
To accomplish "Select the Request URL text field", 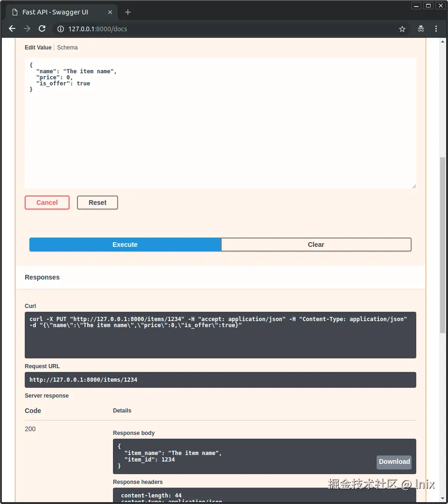I will pyautogui.click(x=220, y=380).
